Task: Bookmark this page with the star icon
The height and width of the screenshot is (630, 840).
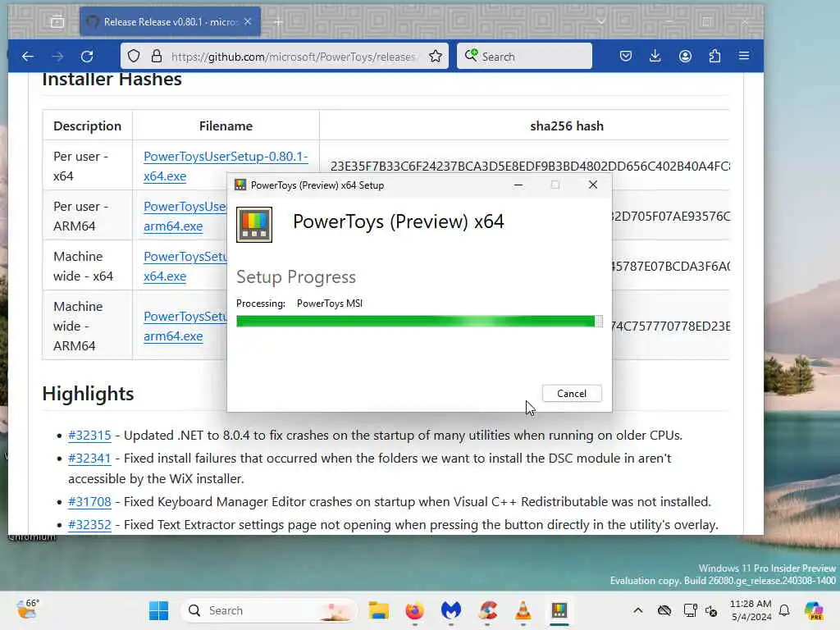Action: coord(436,57)
